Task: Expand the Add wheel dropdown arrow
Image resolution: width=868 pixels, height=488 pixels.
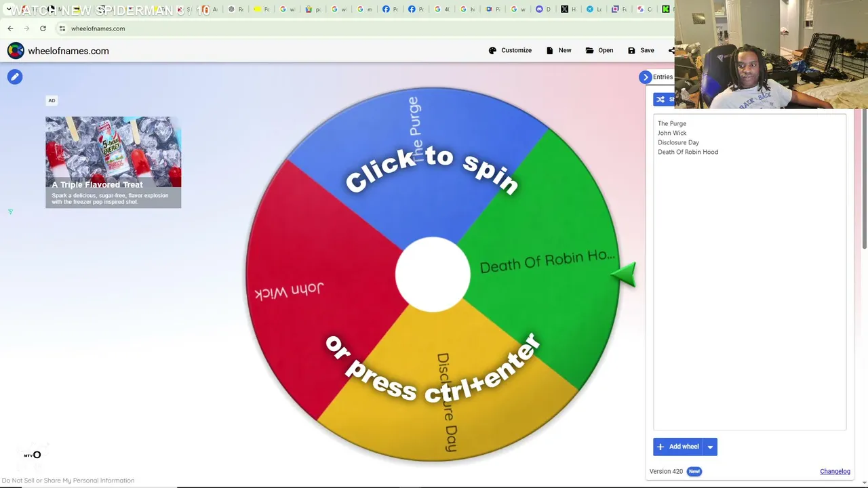Action: point(710,447)
